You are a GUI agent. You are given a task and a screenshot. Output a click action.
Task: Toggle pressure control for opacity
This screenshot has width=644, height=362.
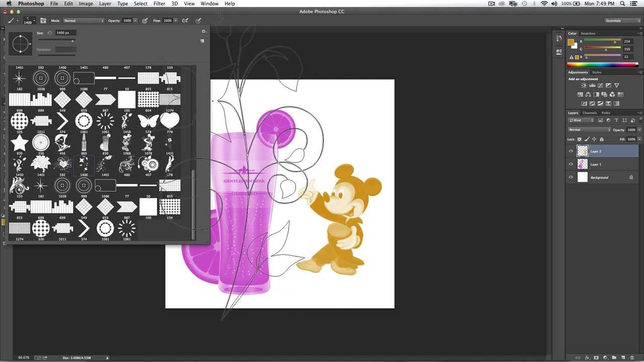(x=145, y=21)
